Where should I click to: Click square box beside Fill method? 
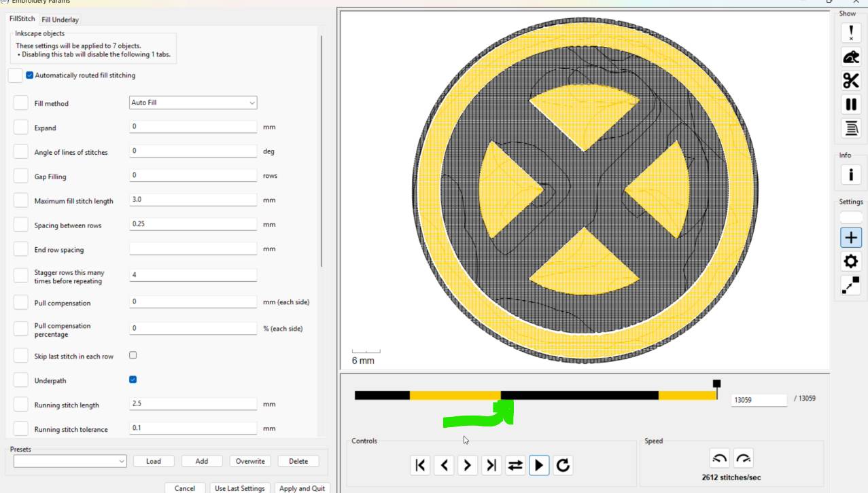[21, 103]
